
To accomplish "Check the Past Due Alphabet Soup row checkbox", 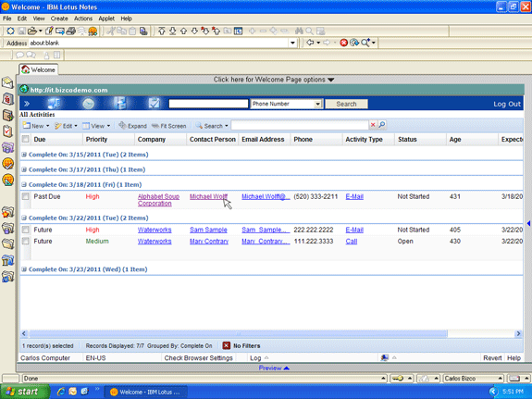I will pyautogui.click(x=26, y=196).
